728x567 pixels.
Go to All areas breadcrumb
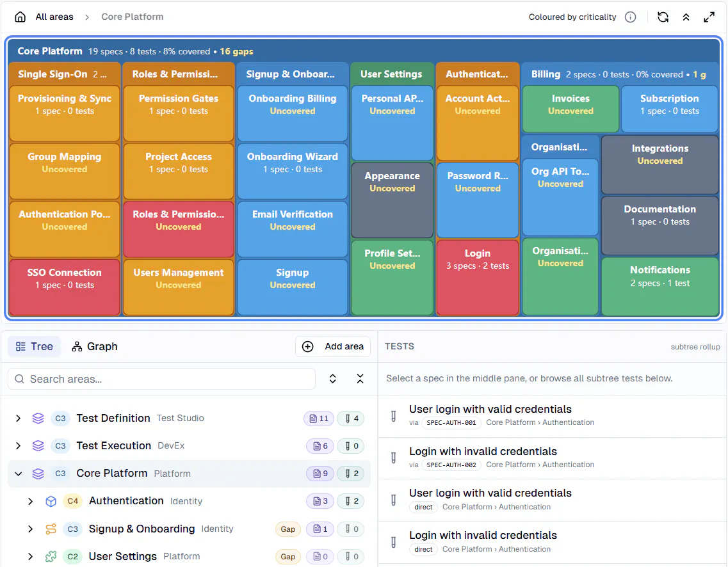(x=54, y=17)
